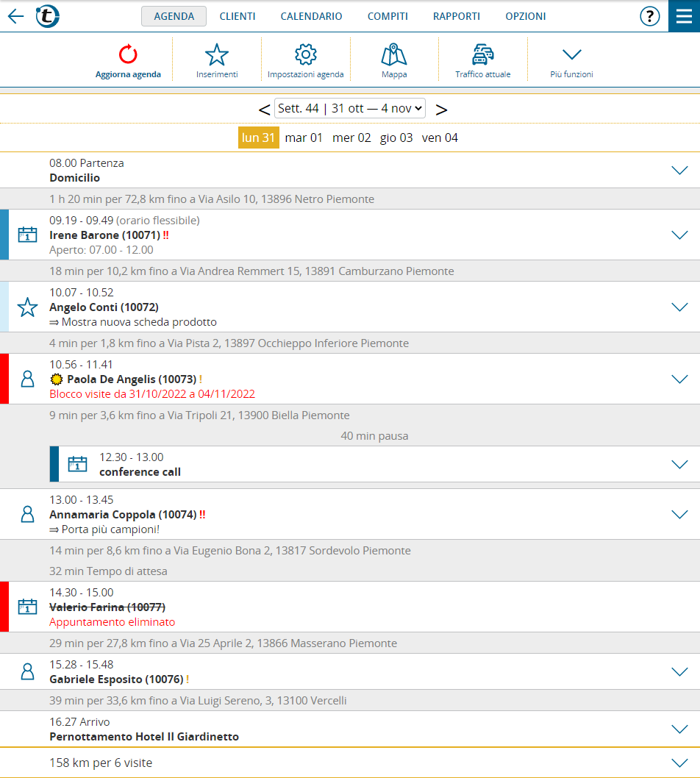The height and width of the screenshot is (778, 700).
Task: Select day lun 31
Action: click(x=259, y=138)
